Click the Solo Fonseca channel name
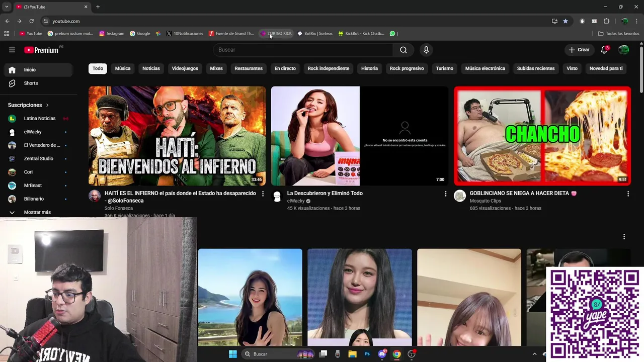Viewport: 644px width, 362px height. (x=119, y=208)
